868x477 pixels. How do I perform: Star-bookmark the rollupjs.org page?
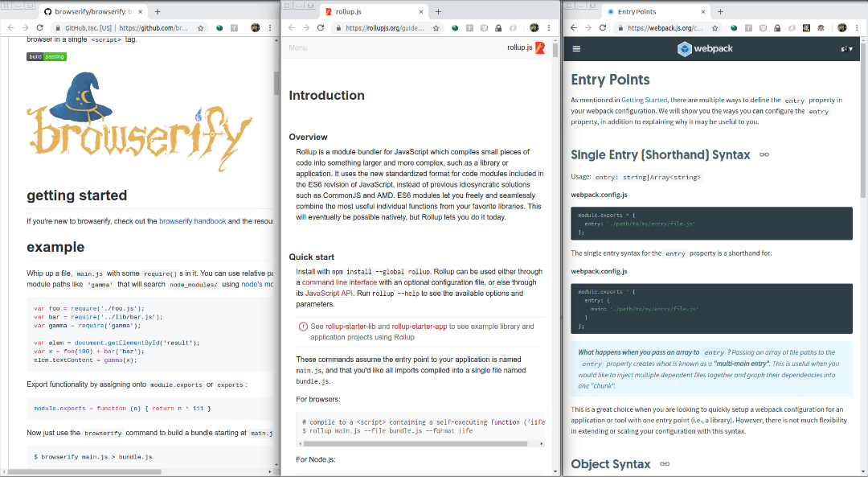click(436, 27)
